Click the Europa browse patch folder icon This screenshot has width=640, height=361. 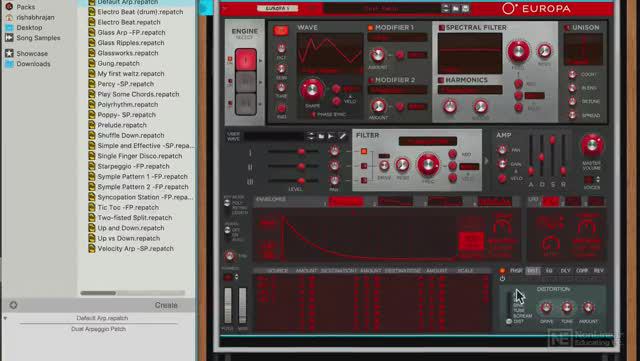tap(456, 8)
